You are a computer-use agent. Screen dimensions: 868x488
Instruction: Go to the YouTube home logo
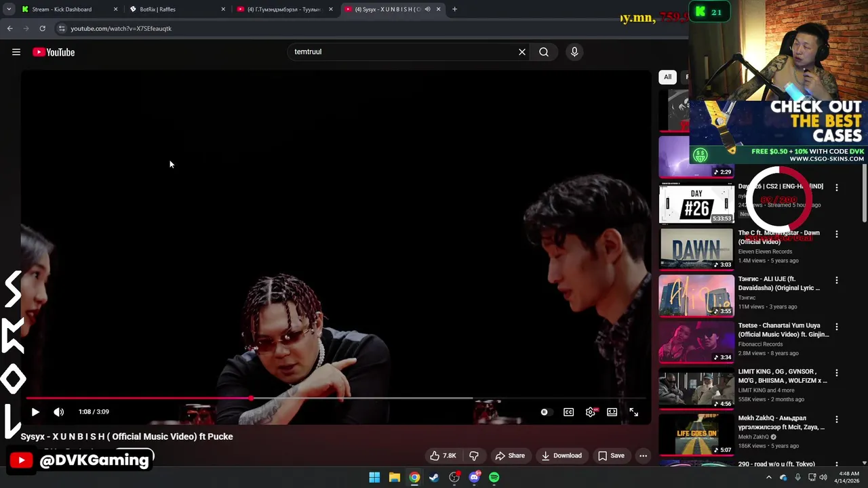point(54,52)
